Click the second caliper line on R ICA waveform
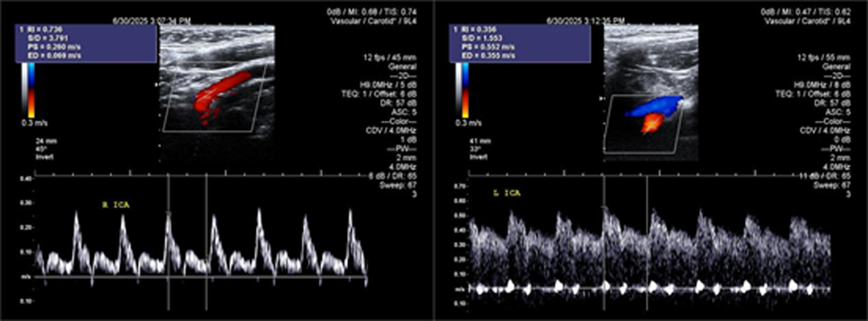The height and width of the screenshot is (321, 868). click(205, 241)
